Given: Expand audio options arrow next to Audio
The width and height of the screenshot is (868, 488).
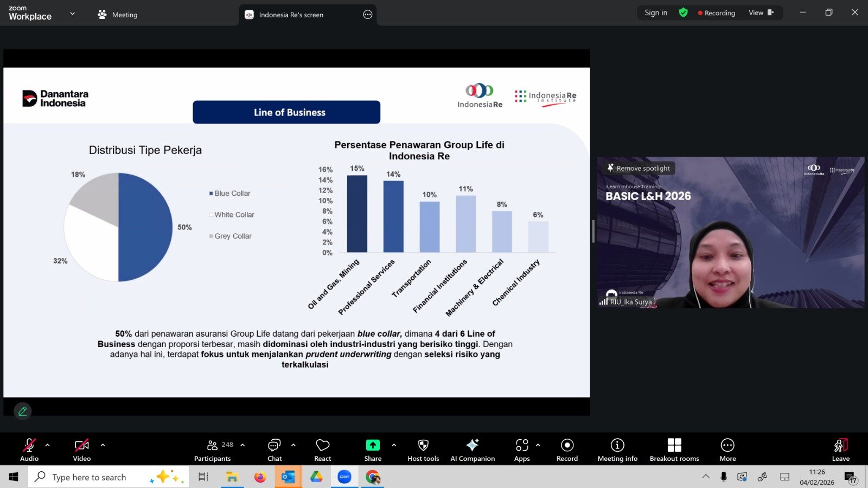Looking at the screenshot, I should 48,445.
